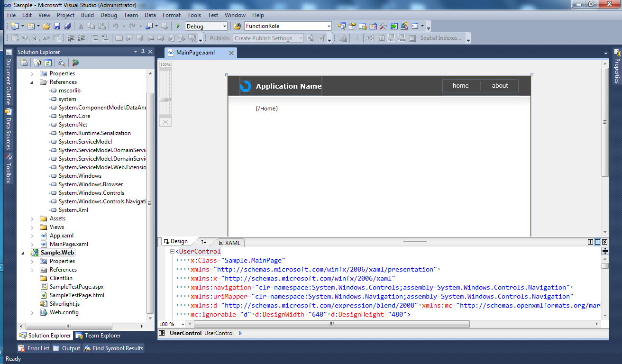Expand the Views folder node
This screenshot has height=364, width=622.
pos(32,227)
